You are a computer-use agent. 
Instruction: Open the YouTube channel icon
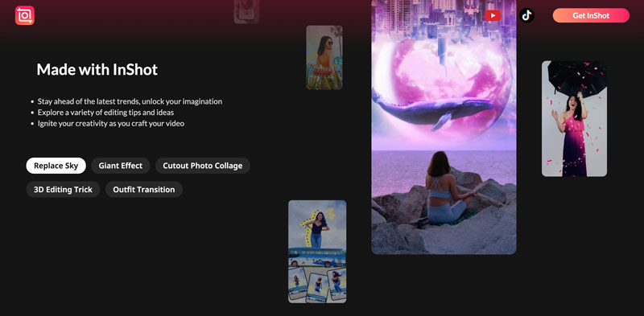pos(493,15)
